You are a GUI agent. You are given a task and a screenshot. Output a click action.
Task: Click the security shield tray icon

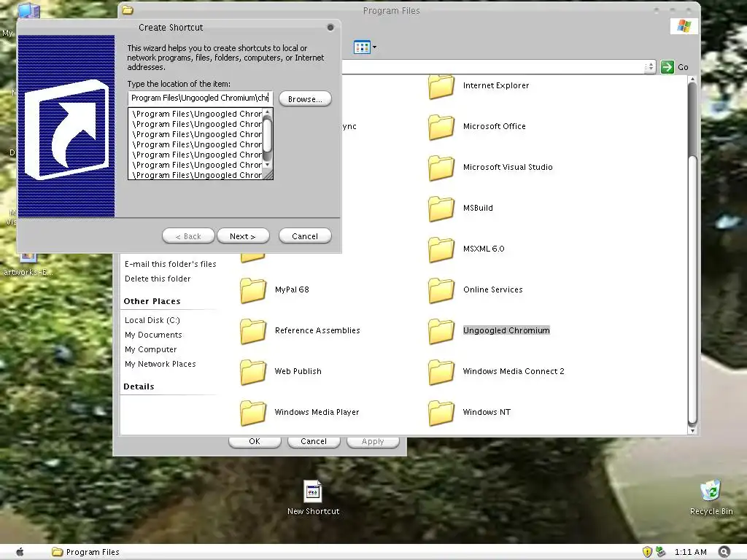[x=647, y=552]
